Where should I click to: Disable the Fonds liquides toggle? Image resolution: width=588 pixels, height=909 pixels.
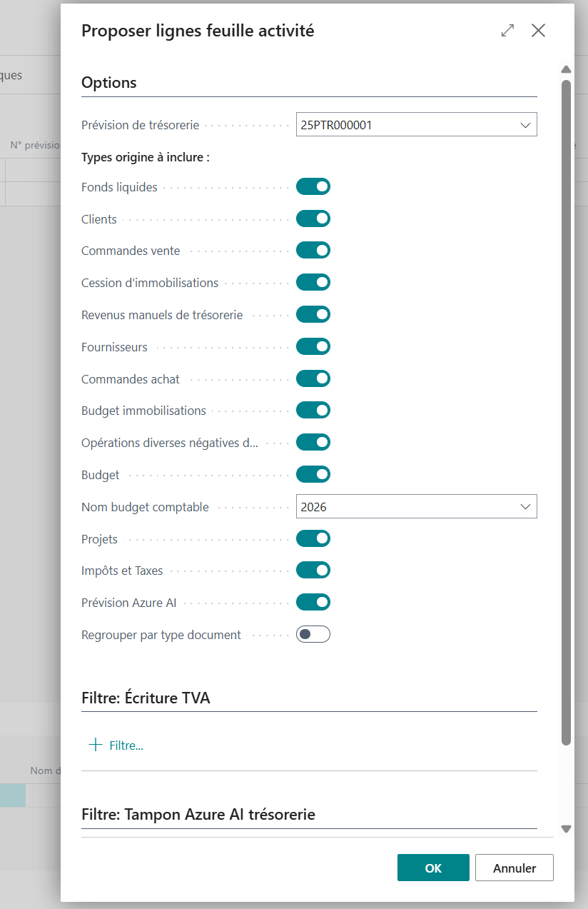click(x=313, y=187)
